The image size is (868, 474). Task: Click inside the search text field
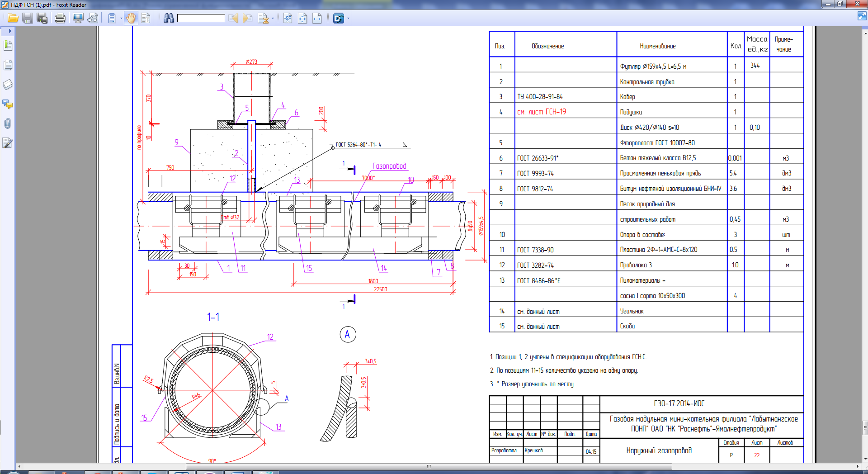[201, 18]
